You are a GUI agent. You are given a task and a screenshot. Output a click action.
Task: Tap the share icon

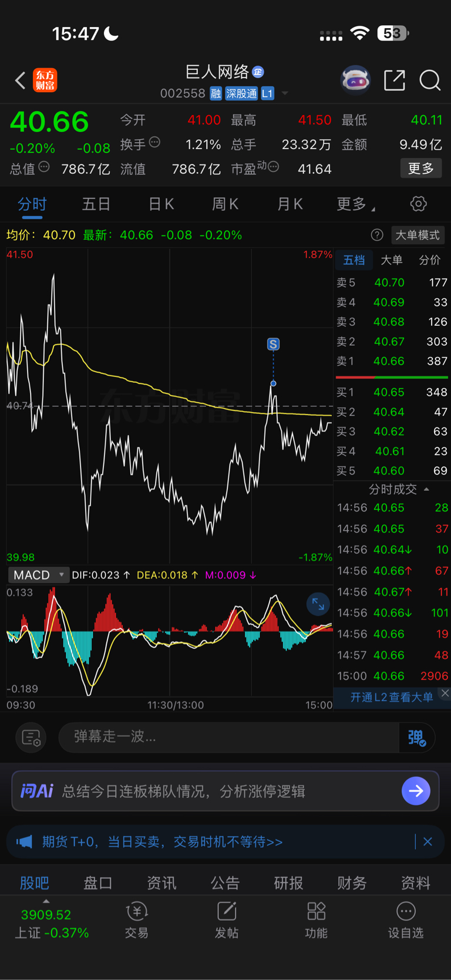[395, 80]
